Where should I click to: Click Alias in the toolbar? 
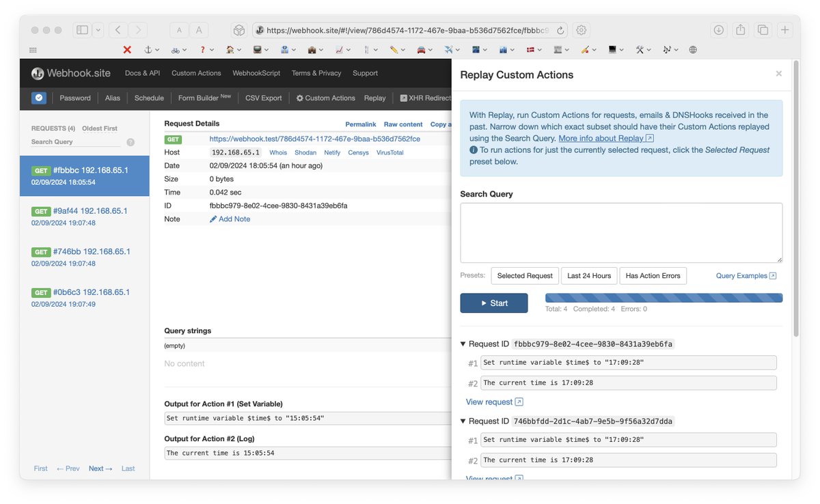coord(113,98)
